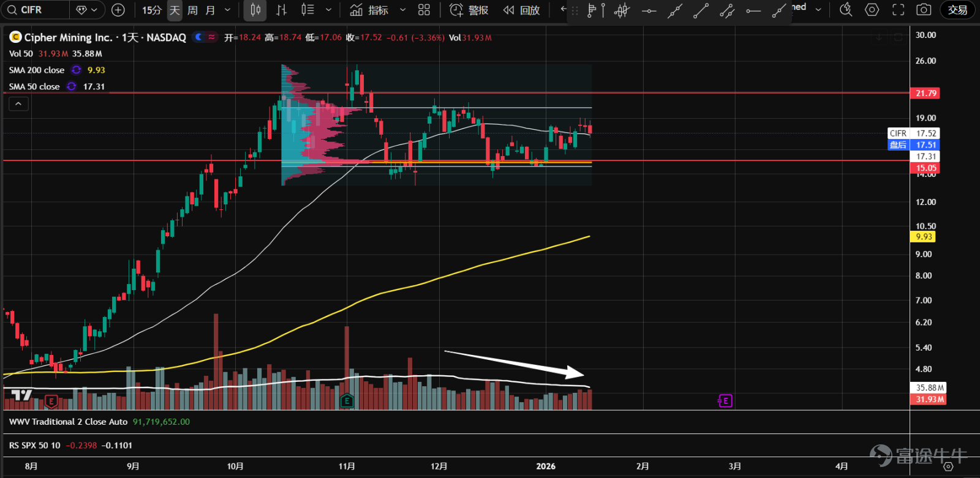980x478 pixels.
Task: Toggle the extended-hours session moon indicator
Action: (198, 37)
